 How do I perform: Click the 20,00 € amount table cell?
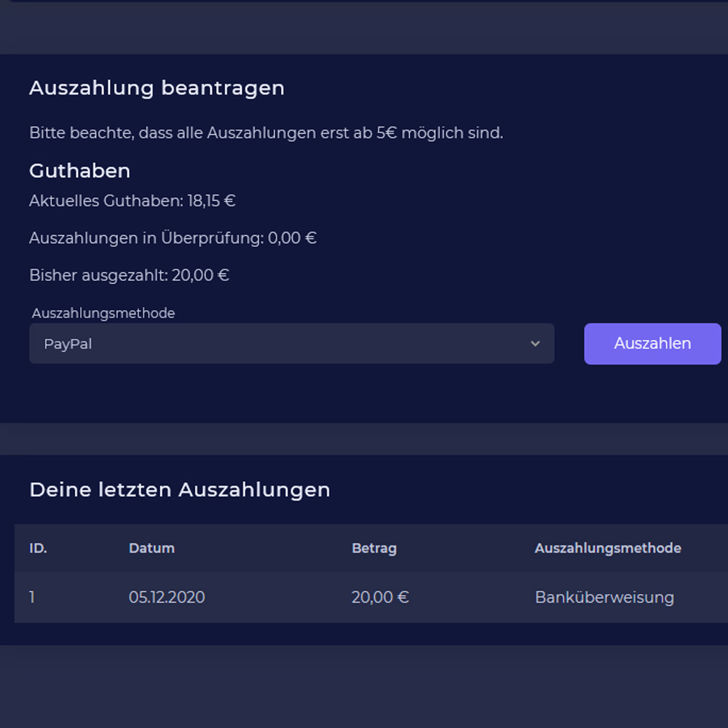click(x=379, y=598)
